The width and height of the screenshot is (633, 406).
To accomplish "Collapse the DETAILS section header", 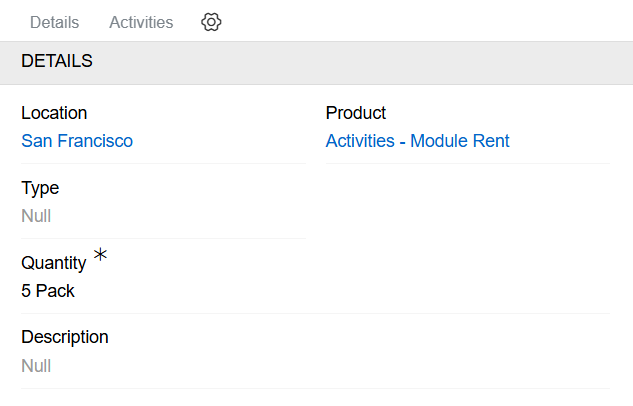I will [x=57, y=61].
